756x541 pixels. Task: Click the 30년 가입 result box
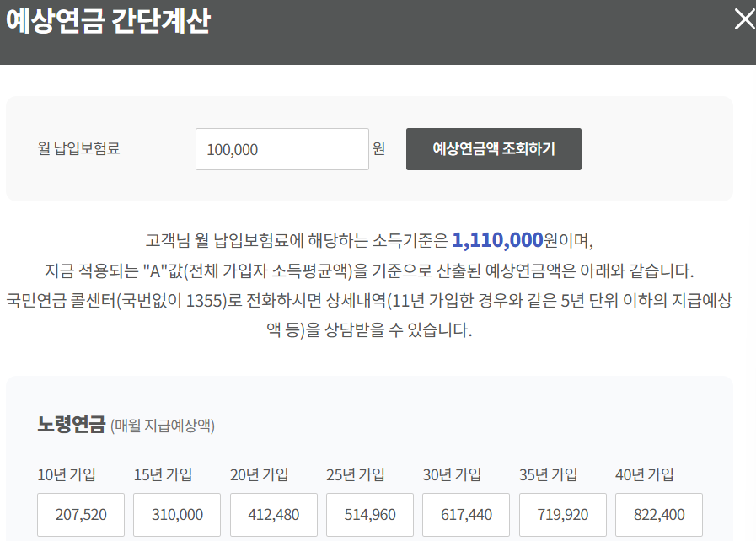(466, 514)
